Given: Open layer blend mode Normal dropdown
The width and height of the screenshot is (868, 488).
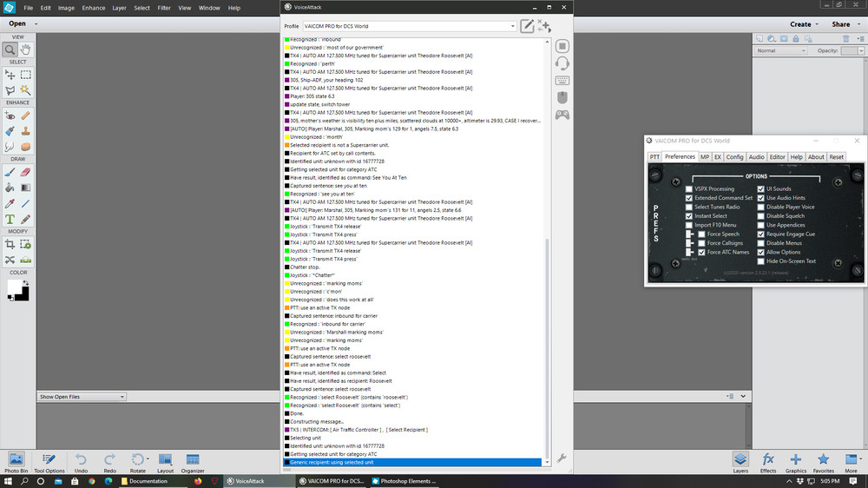Looking at the screenshot, I should click(780, 50).
